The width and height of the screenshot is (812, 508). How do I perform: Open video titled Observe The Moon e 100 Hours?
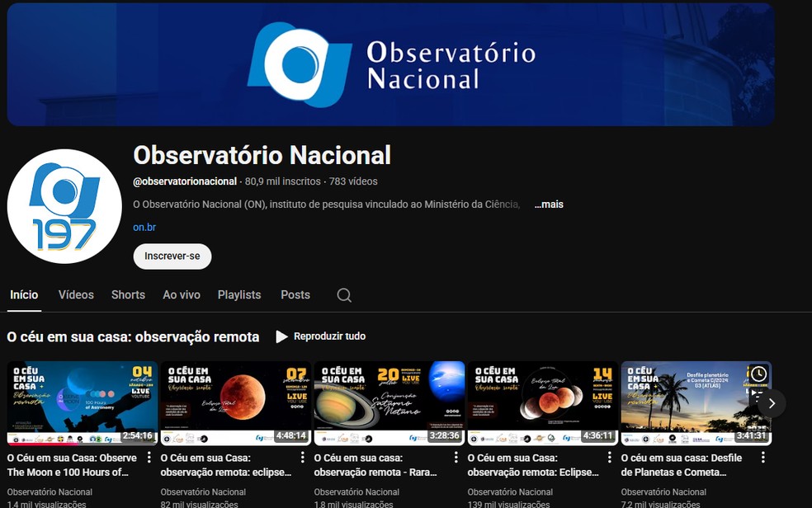pos(72,465)
